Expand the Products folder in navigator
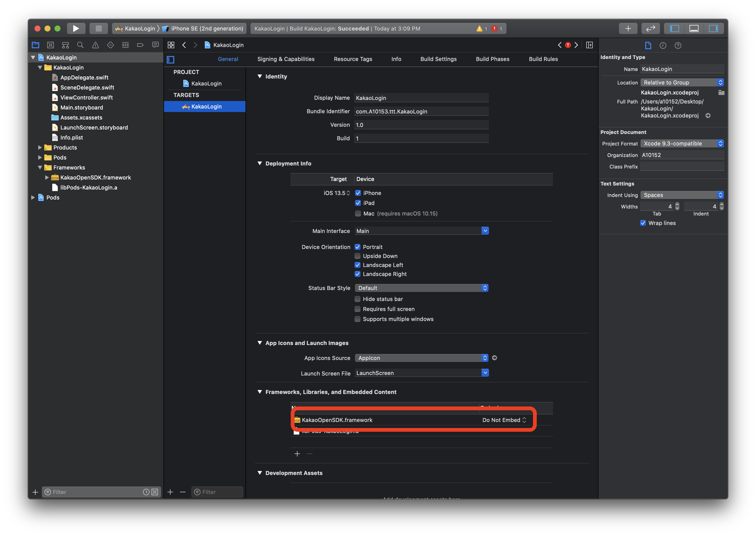Image resolution: width=756 pixels, height=536 pixels. [x=40, y=147]
